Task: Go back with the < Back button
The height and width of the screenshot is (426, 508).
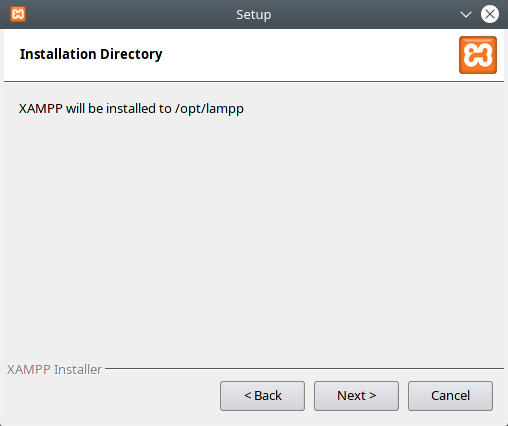Action: [262, 396]
